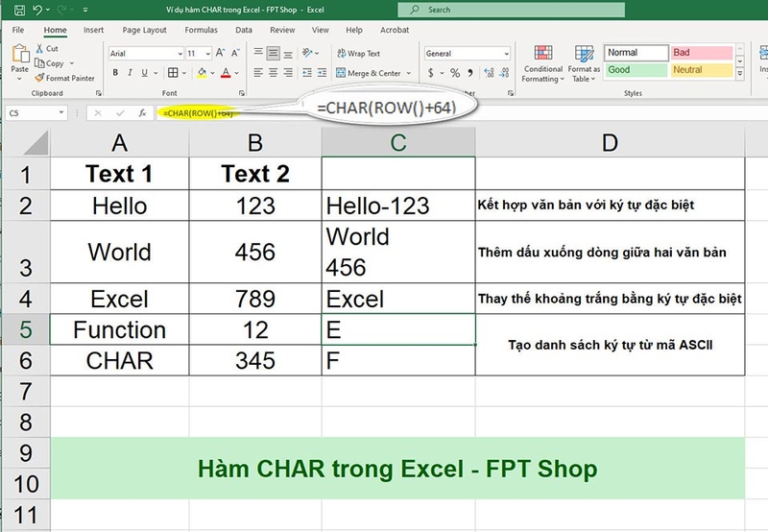Open the Arial font name dropdown

[x=180, y=54]
